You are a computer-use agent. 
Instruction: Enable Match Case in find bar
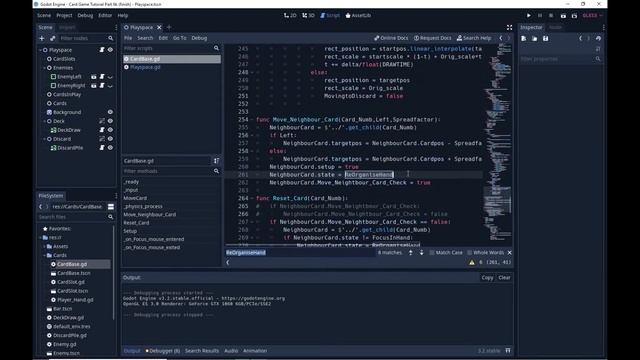tap(446, 253)
